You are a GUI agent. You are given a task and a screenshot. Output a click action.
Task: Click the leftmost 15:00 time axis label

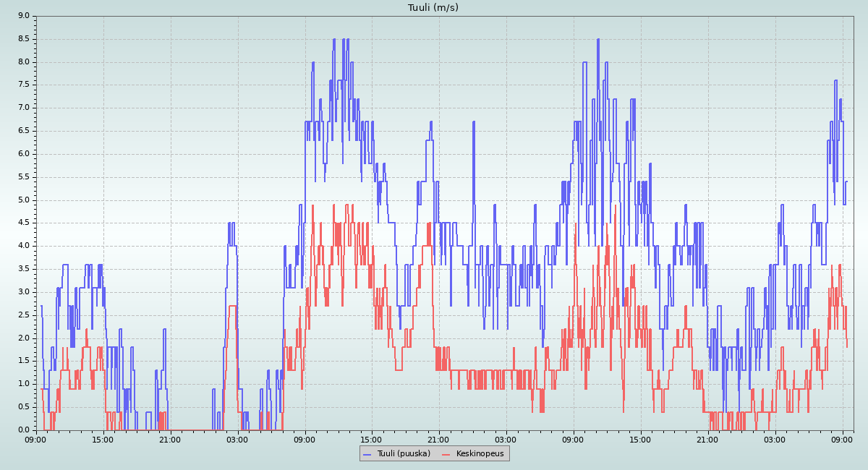103,439
